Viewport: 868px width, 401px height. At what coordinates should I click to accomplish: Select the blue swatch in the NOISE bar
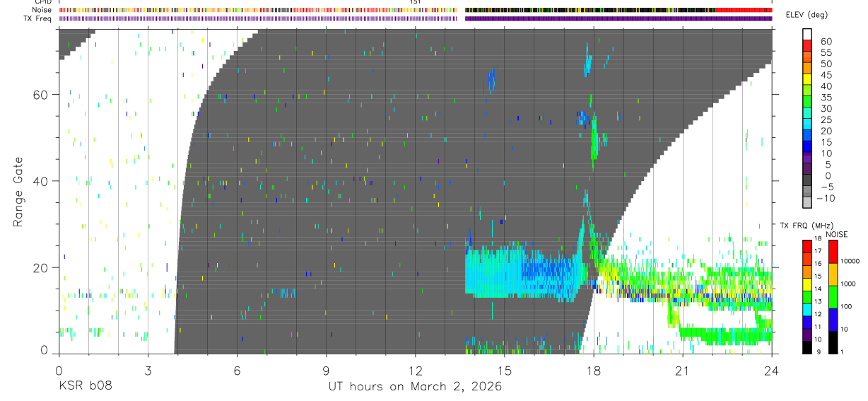pyautogui.click(x=833, y=320)
